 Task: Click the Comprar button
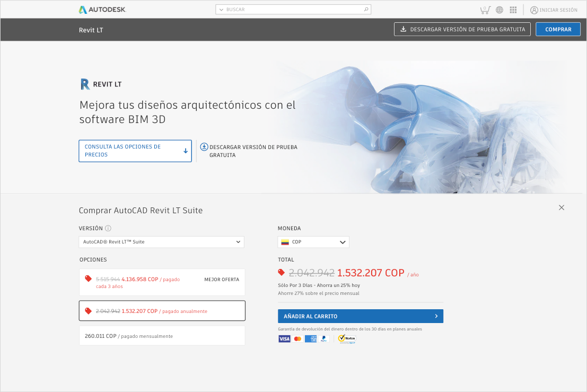[558, 29]
